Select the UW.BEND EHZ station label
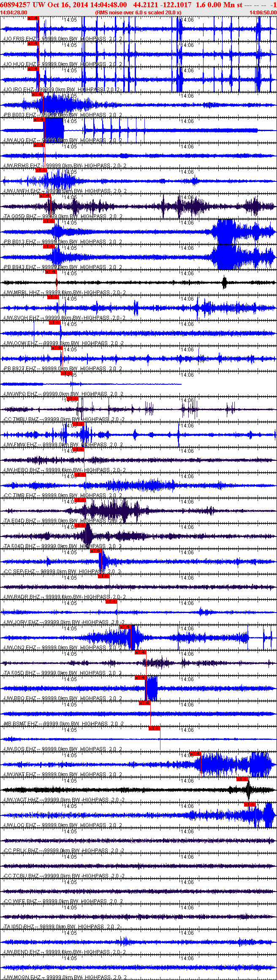This screenshot has width=277, height=980. 22,952
